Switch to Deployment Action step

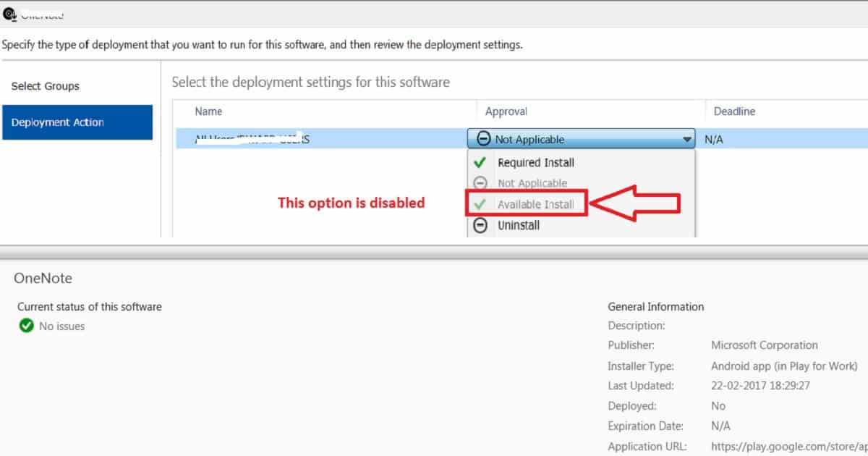tap(77, 122)
